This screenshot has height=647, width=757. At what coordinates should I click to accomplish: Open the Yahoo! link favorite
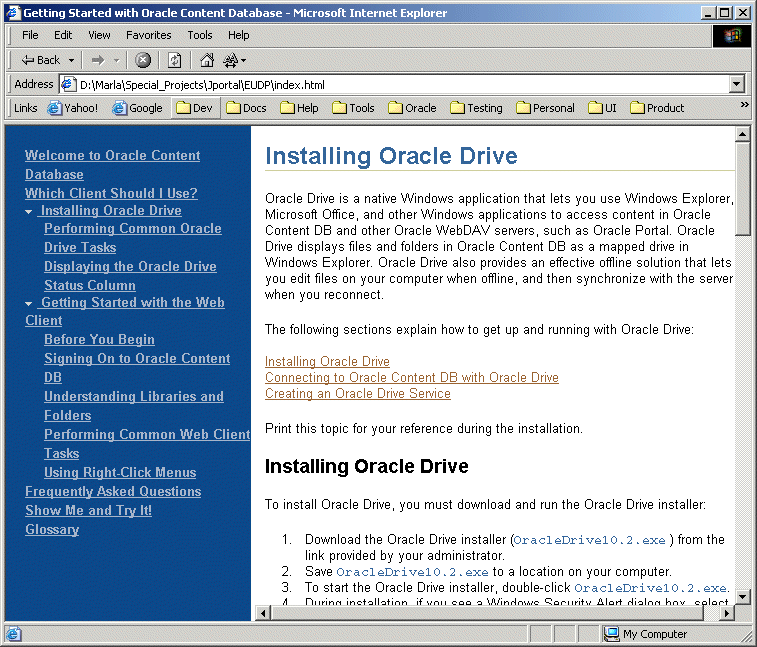pyautogui.click(x=73, y=108)
